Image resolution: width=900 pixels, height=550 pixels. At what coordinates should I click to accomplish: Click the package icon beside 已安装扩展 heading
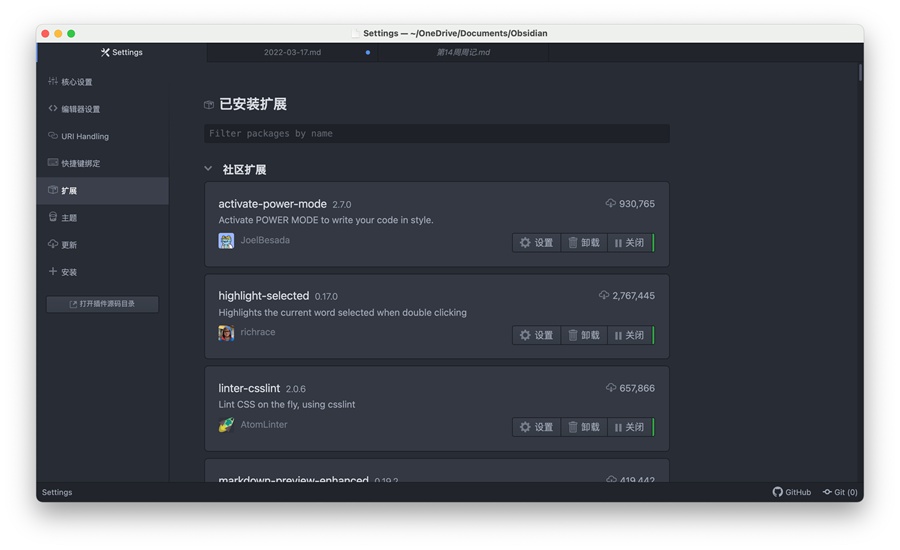tap(209, 104)
